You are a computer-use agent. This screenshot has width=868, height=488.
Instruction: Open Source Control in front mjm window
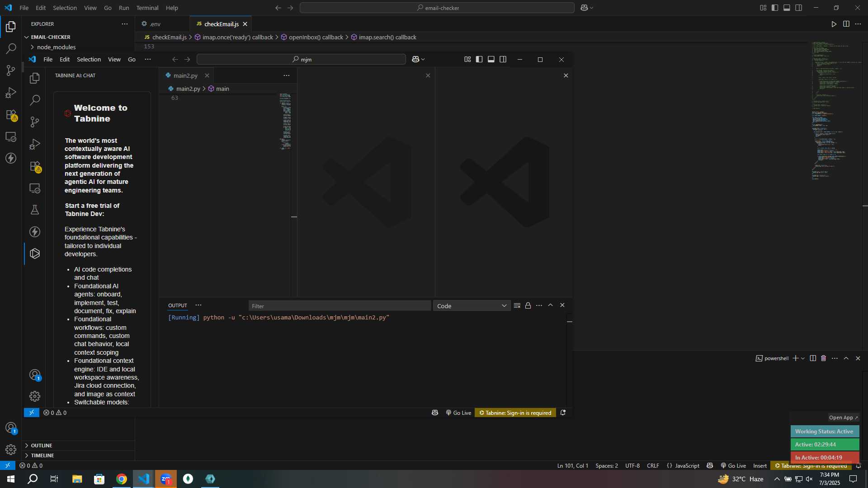35,122
